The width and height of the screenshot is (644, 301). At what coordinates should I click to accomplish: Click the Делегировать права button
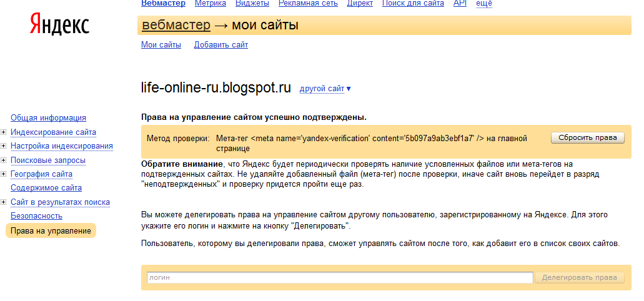tap(579, 278)
